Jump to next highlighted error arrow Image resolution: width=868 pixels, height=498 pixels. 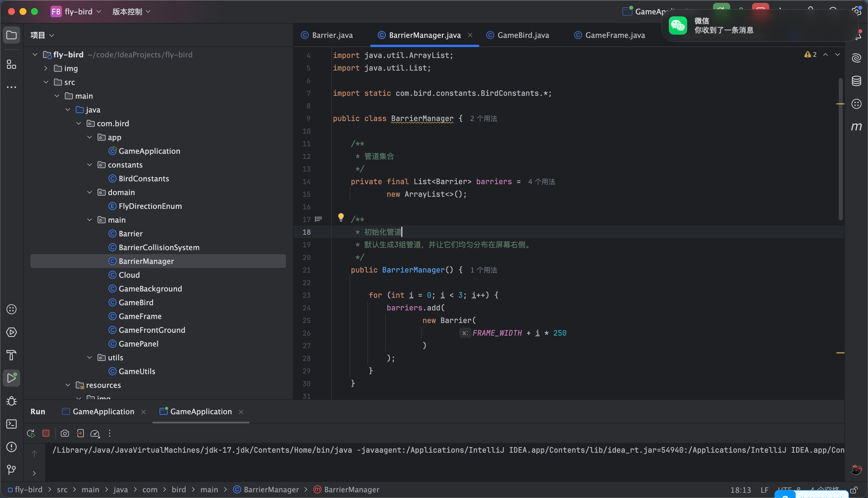pyautogui.click(x=838, y=55)
